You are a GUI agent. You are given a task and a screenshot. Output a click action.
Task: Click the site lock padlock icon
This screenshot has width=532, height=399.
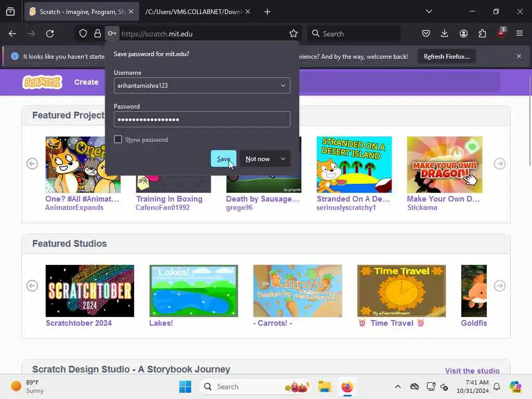[x=97, y=34]
